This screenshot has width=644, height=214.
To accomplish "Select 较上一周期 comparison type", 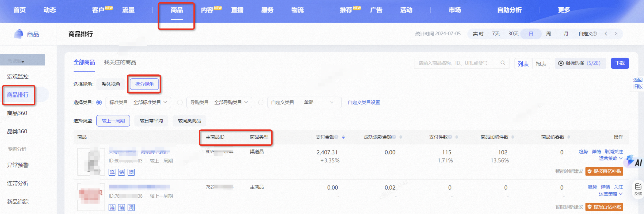I will [x=113, y=121].
